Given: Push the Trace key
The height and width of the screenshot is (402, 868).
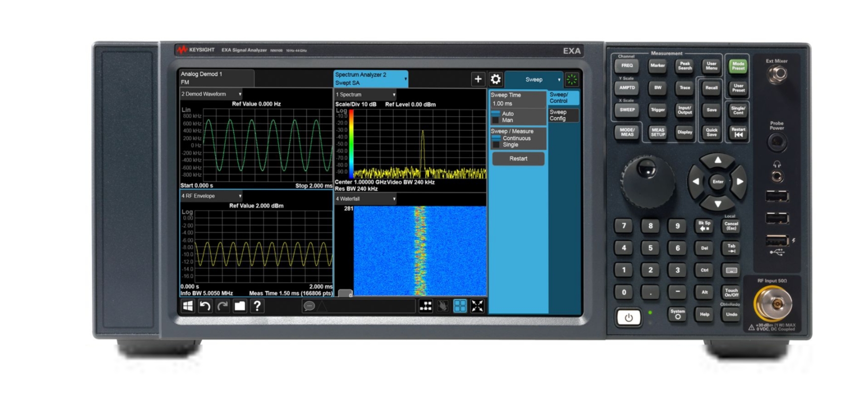Looking at the screenshot, I should (684, 88).
